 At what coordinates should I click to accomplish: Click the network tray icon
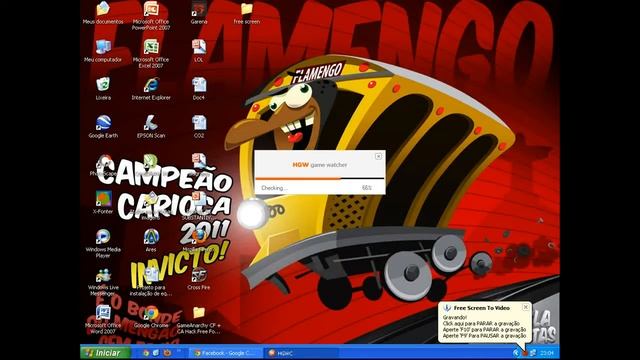(x=533, y=353)
